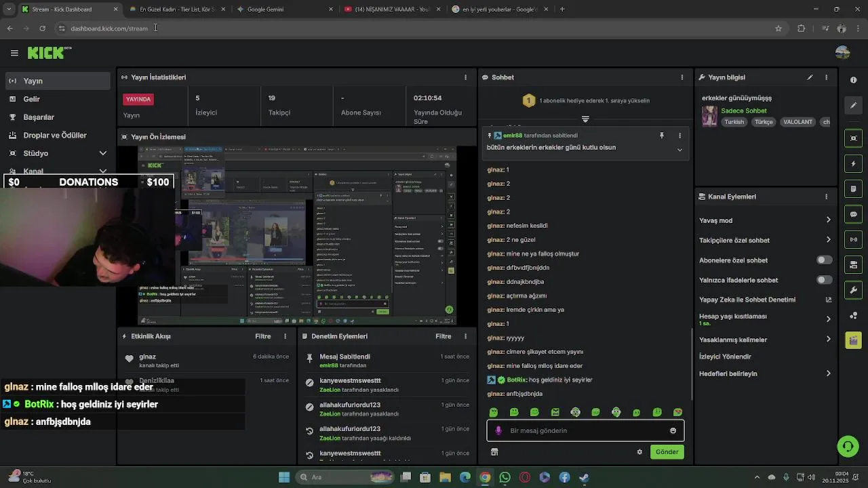Screen dimensions: 868x488
Task: Toggle Abonelere özel sohbet switch
Action: click(x=824, y=260)
